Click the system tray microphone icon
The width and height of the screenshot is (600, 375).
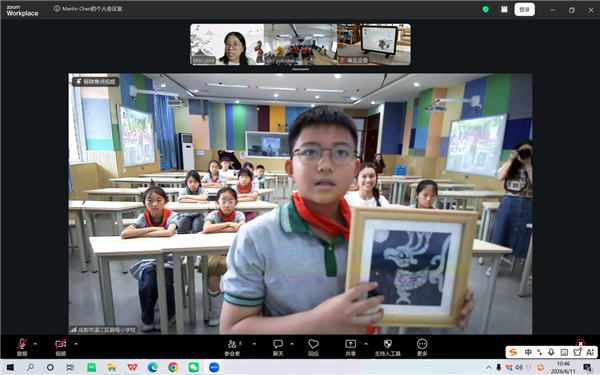click(499, 368)
